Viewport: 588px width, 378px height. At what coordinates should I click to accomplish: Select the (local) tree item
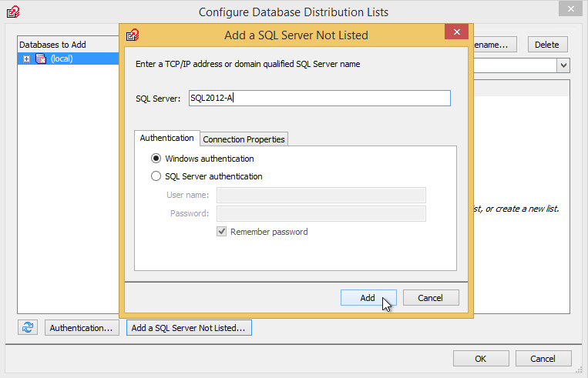click(62, 59)
